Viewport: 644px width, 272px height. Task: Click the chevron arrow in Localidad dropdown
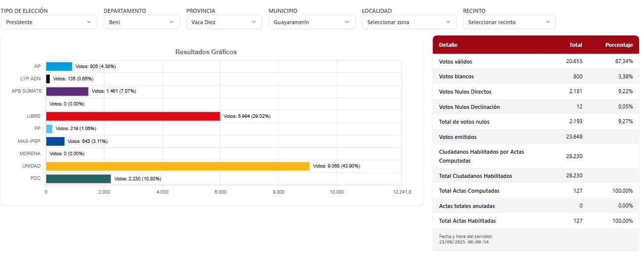pyautogui.click(x=448, y=22)
